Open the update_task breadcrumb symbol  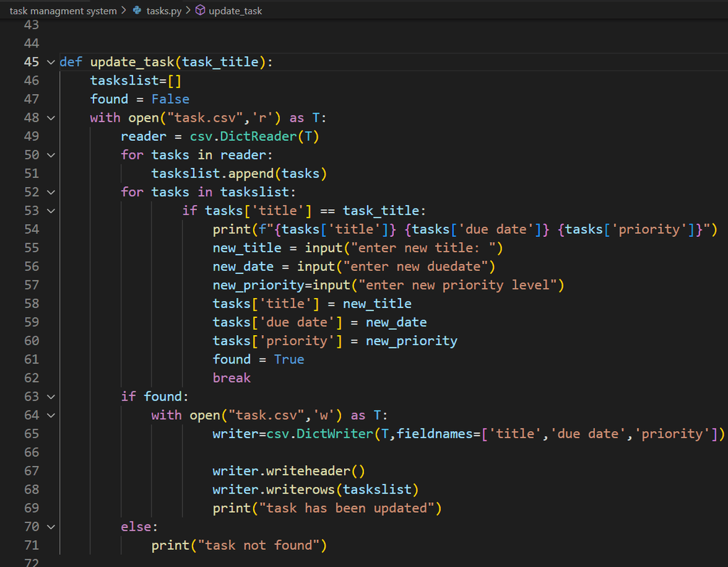pos(235,11)
